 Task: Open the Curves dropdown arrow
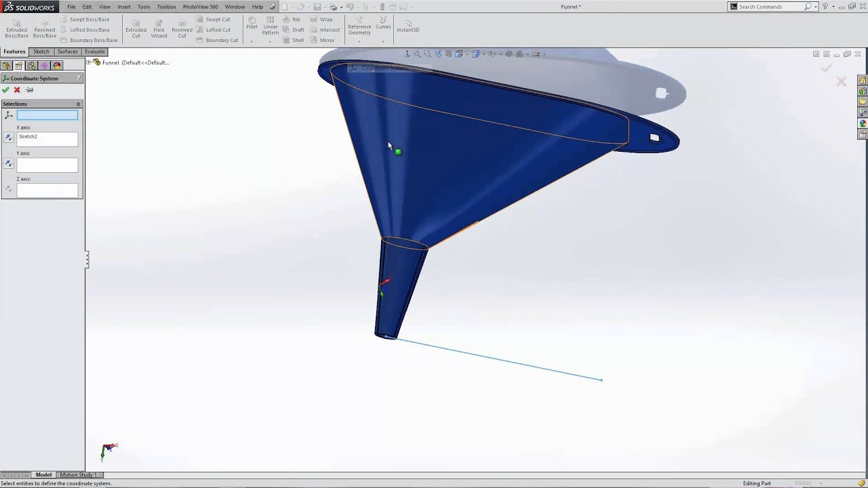(x=383, y=41)
